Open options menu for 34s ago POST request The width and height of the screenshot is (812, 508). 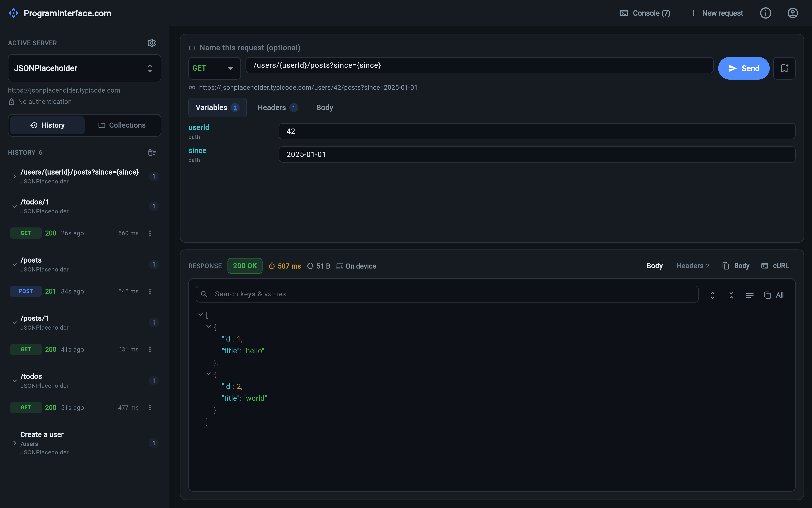(150, 291)
